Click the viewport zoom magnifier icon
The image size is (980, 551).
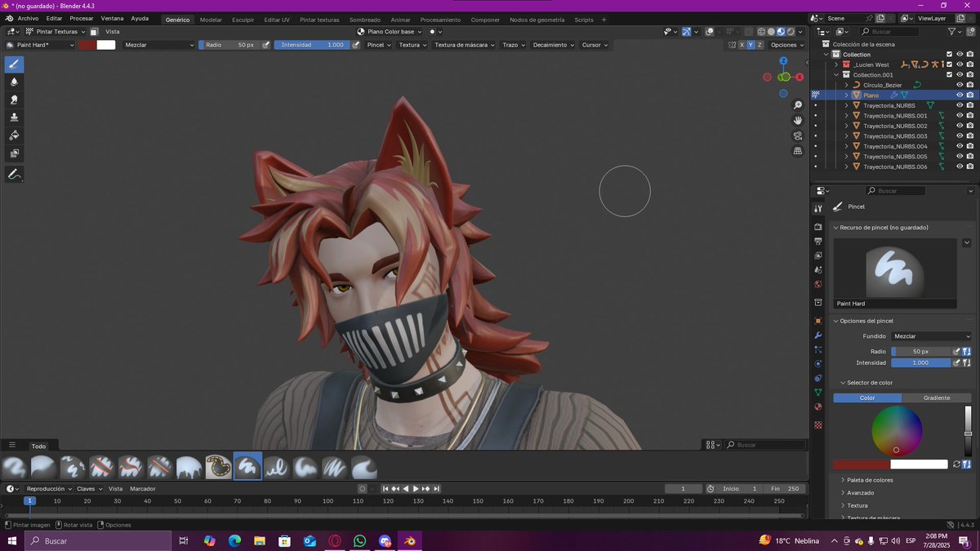click(x=798, y=106)
